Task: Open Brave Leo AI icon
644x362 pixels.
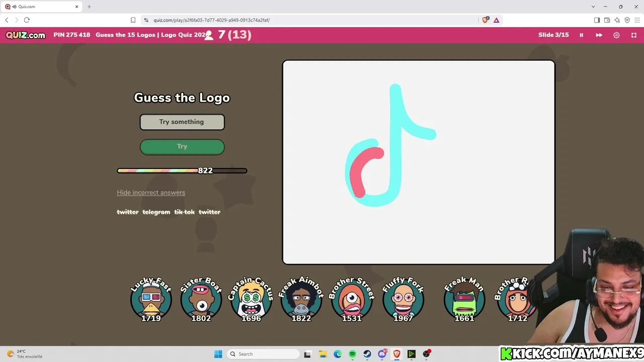Action: coord(617,20)
